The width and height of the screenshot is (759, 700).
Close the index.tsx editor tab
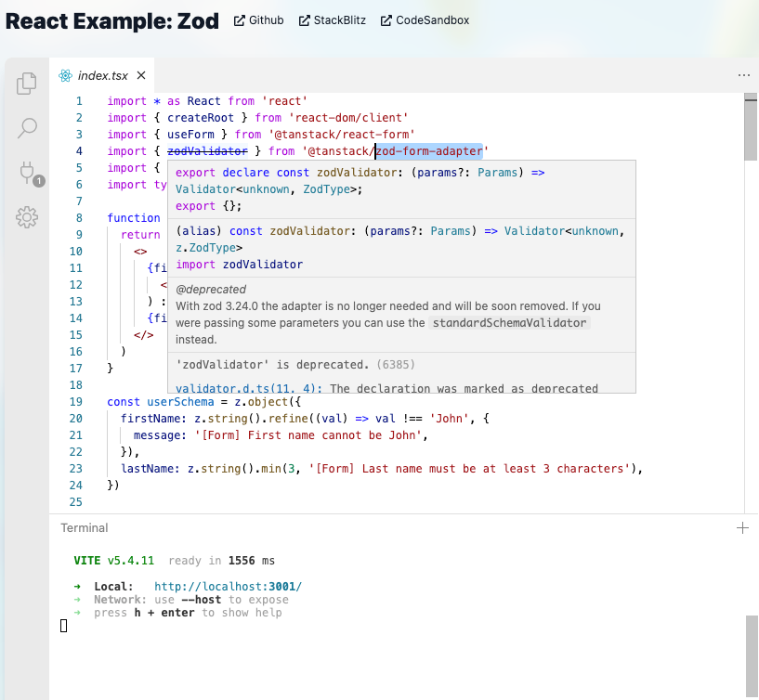pyautogui.click(x=140, y=75)
